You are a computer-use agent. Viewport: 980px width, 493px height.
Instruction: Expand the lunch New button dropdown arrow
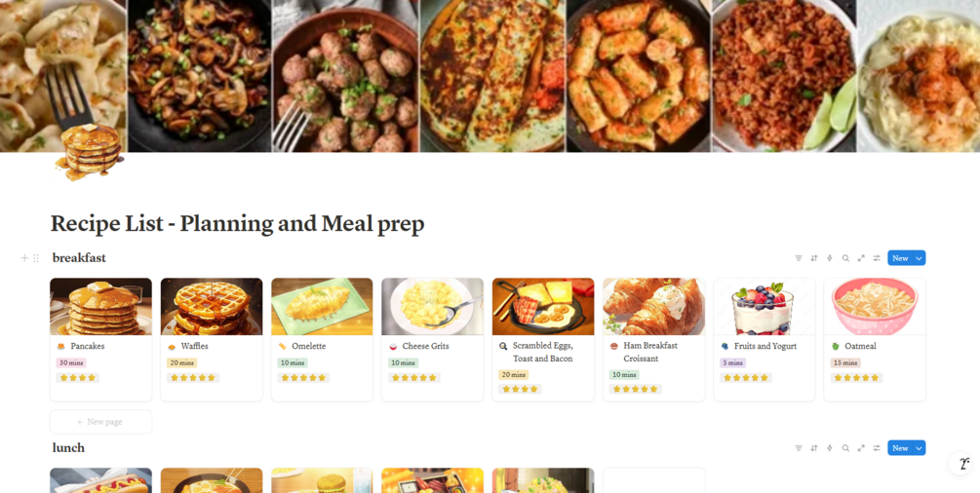coord(919,448)
